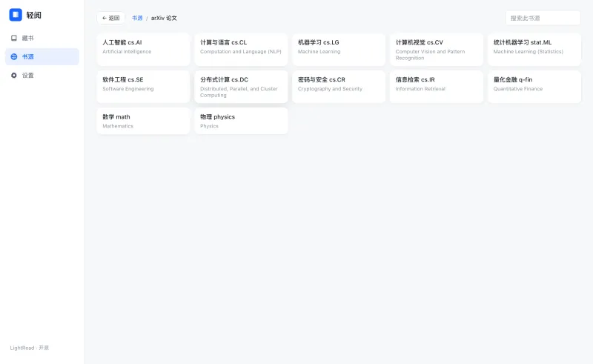Image resolution: width=593 pixels, height=364 pixels.
Task: Click the 设置 gear icon in sidebar
Action: (x=14, y=76)
